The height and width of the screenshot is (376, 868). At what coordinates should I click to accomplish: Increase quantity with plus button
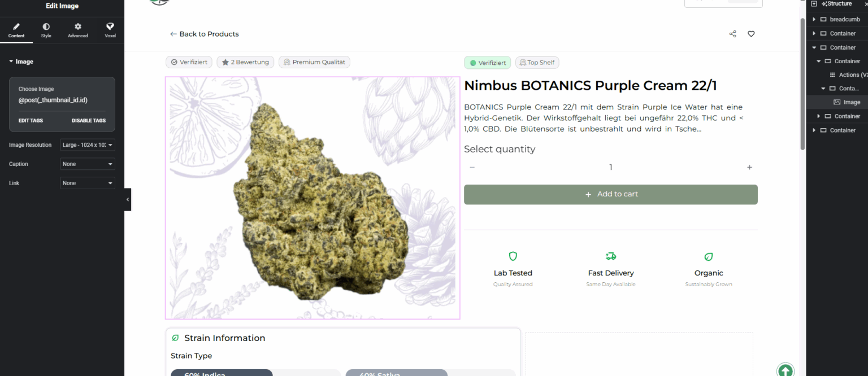click(749, 167)
